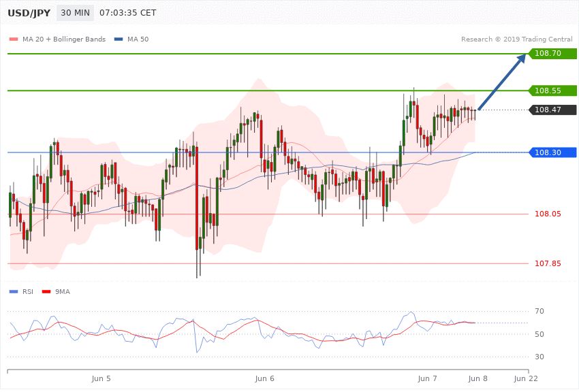The image size is (579, 392).
Task: Click the Jun 8 date axis label
Action: point(478,378)
